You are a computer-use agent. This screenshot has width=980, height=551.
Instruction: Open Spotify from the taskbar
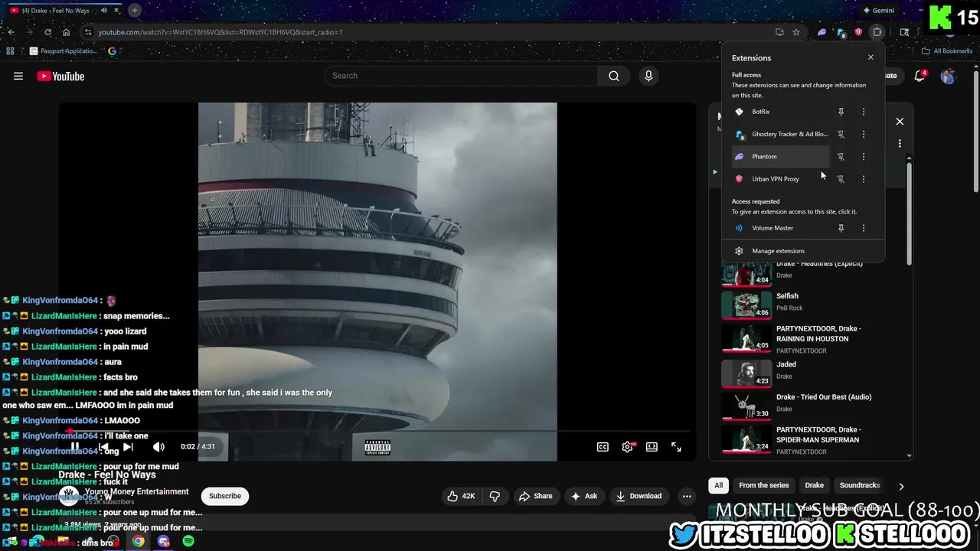(188, 541)
